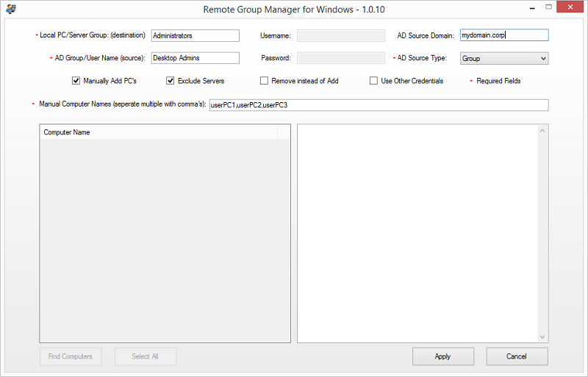
Task: Focus the Local PC/Server Group field
Action: (196, 35)
